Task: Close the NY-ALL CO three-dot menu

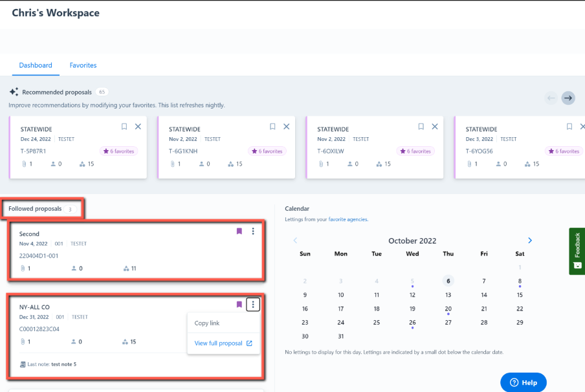Action: pos(253,304)
